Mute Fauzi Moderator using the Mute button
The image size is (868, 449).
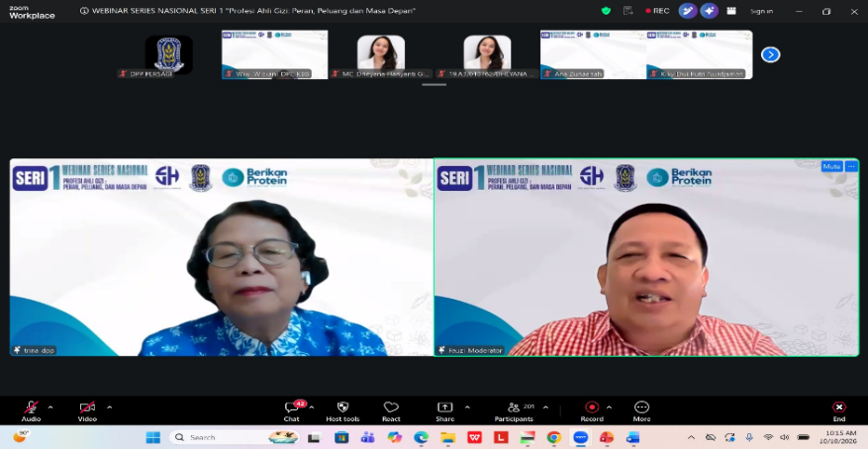coord(832,166)
